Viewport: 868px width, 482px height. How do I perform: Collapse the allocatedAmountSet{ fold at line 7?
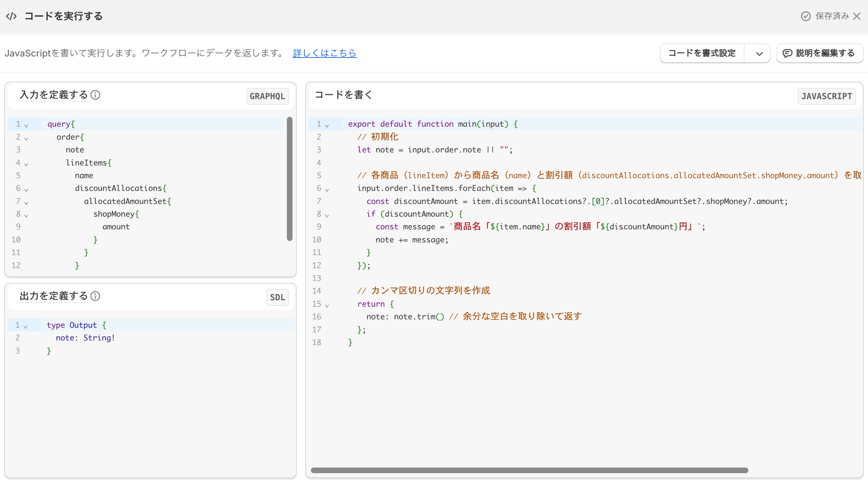click(26, 203)
